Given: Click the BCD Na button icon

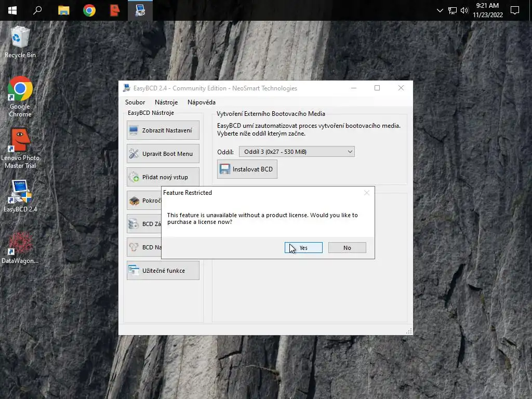Looking at the screenshot, I should point(134,247).
